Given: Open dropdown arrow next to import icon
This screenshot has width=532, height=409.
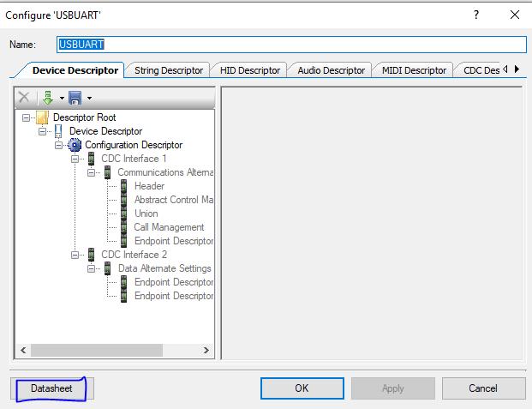Looking at the screenshot, I should [60, 99].
